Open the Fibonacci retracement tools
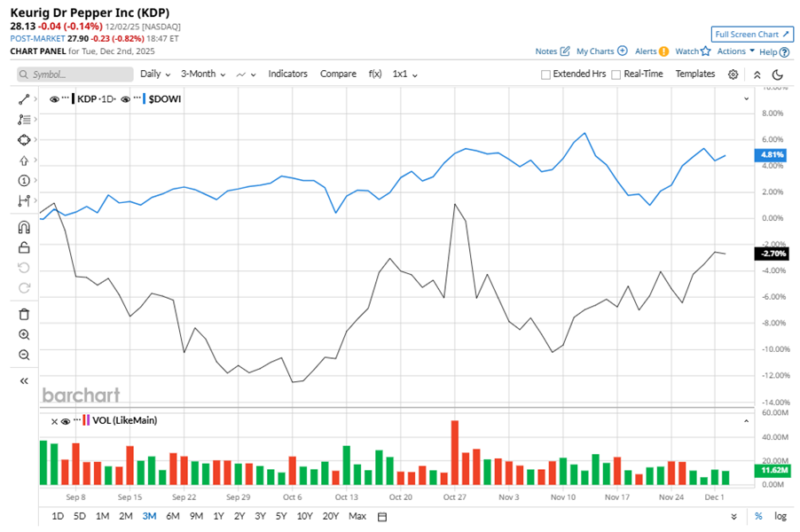This screenshot has height=532, width=800. coord(24,120)
